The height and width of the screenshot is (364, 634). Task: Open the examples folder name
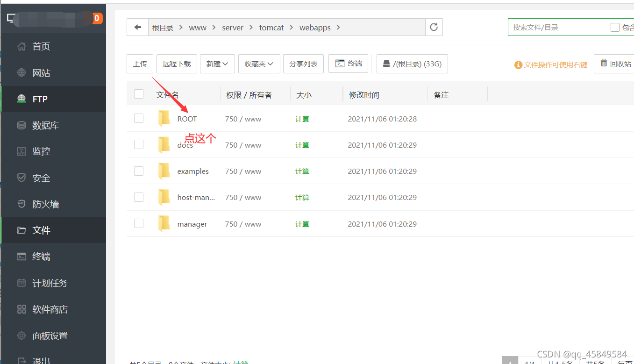tap(193, 171)
